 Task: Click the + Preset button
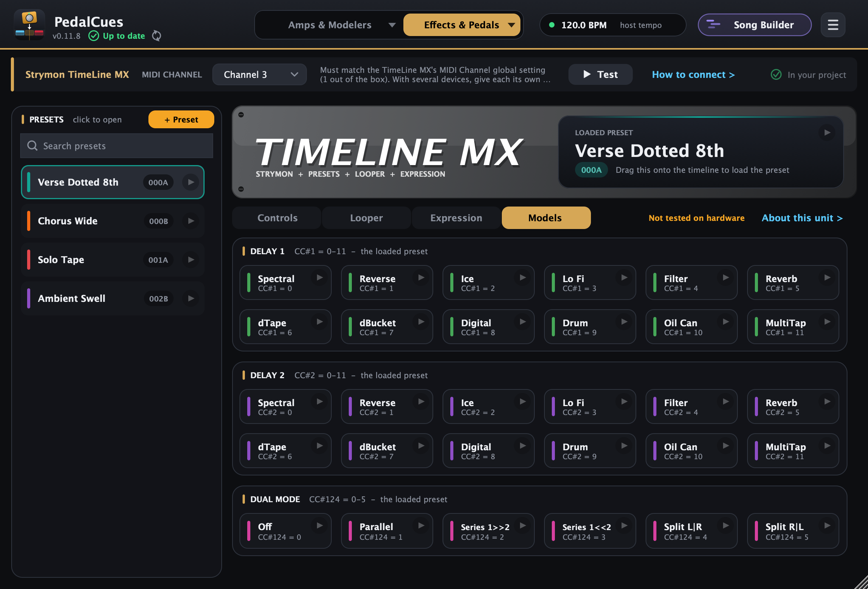click(x=181, y=119)
